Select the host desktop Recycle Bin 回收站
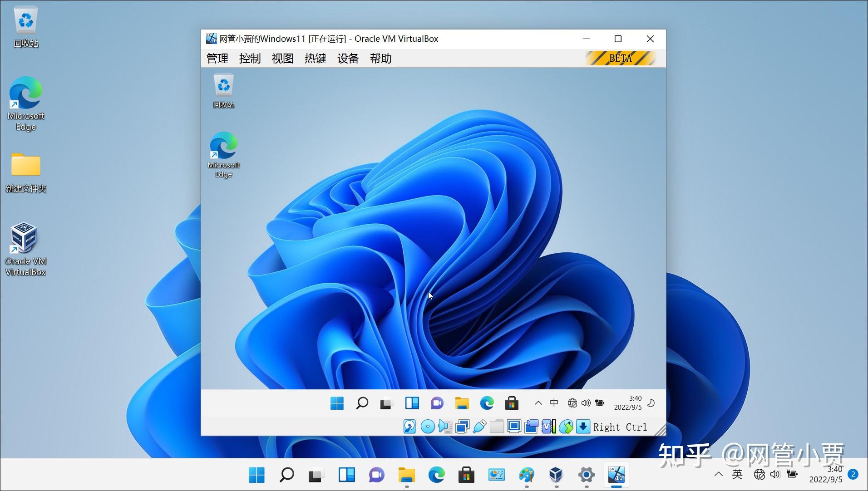This screenshot has width=868, height=491. click(x=26, y=27)
